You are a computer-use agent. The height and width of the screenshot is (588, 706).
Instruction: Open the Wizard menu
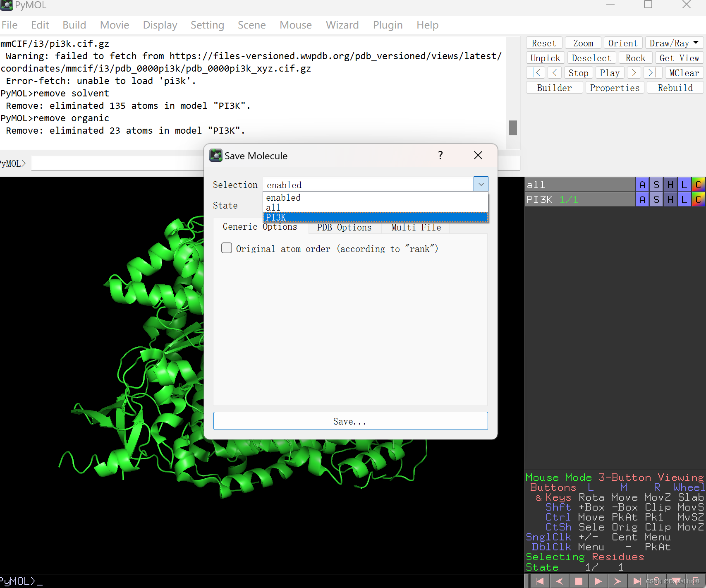click(x=342, y=25)
